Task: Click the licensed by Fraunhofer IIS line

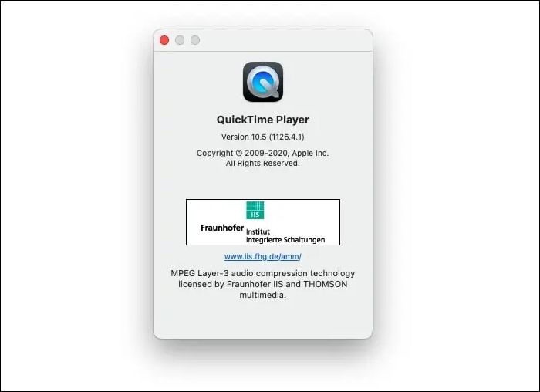Action: pyautogui.click(x=263, y=284)
